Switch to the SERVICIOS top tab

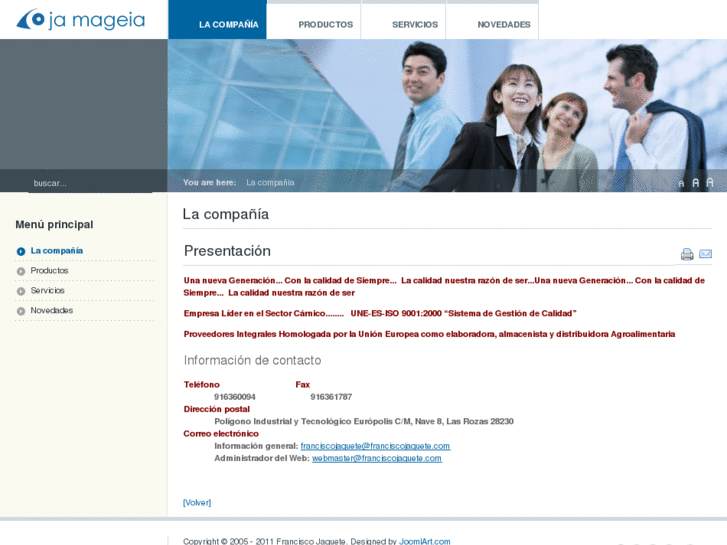(x=403, y=21)
